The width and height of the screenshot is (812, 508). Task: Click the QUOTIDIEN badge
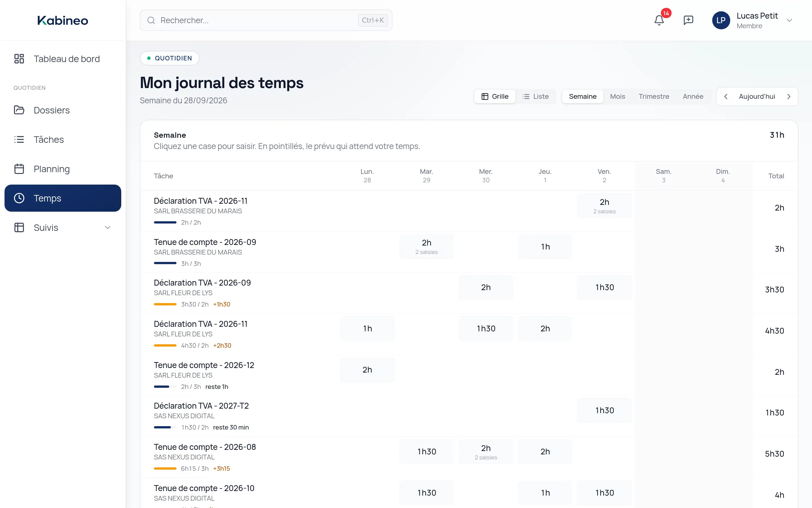point(169,58)
